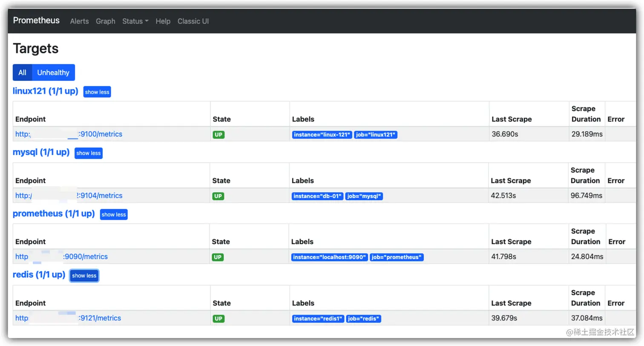Collapse the linux121 target group
Viewport: 644px width, 346px height.
coord(97,92)
